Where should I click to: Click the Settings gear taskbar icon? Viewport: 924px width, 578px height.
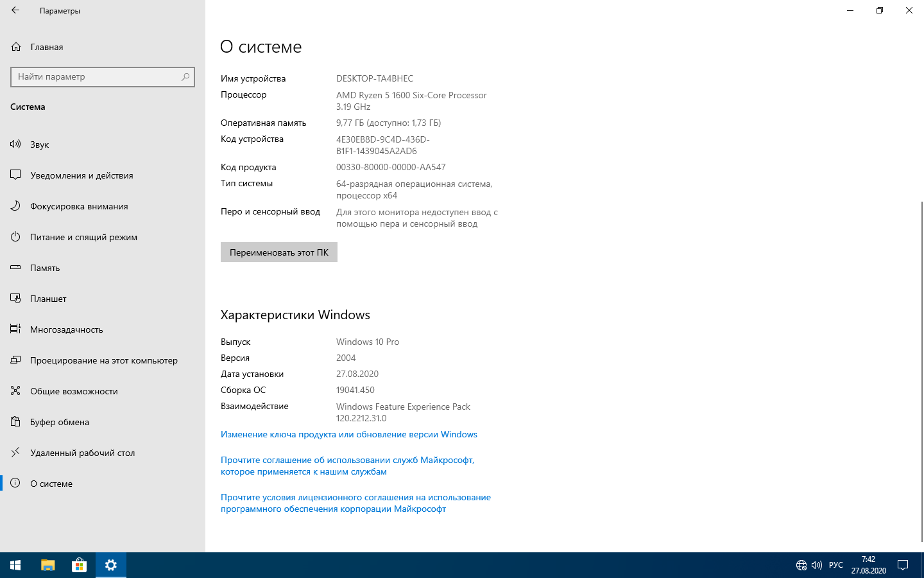pyautogui.click(x=111, y=565)
